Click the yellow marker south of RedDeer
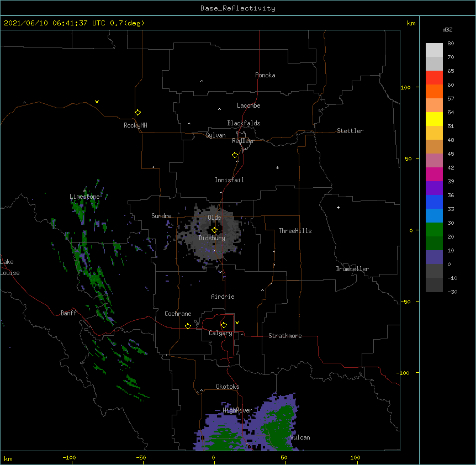 coord(235,155)
